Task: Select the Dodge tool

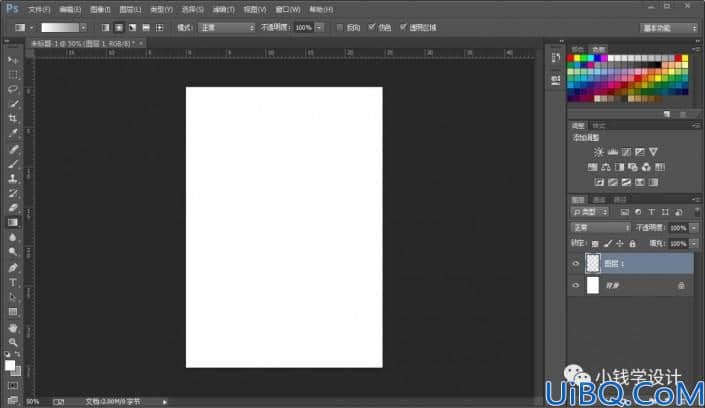Action: [13, 252]
